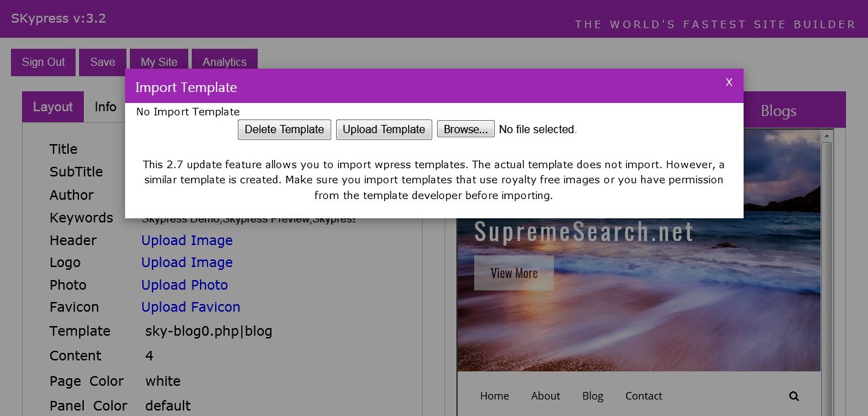The width and height of the screenshot is (868, 416).
Task: Click the View More button in preview
Action: pyautogui.click(x=514, y=273)
